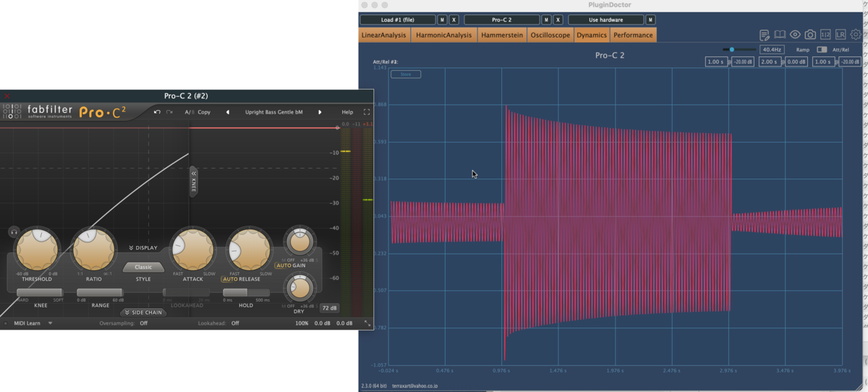This screenshot has width=868, height=392.
Task: Collapse the KNEE side panel tab
Action: click(x=194, y=181)
